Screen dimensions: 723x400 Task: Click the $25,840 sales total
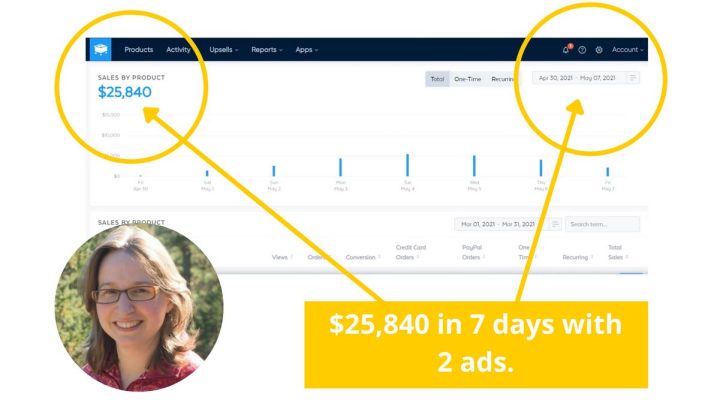click(x=124, y=92)
